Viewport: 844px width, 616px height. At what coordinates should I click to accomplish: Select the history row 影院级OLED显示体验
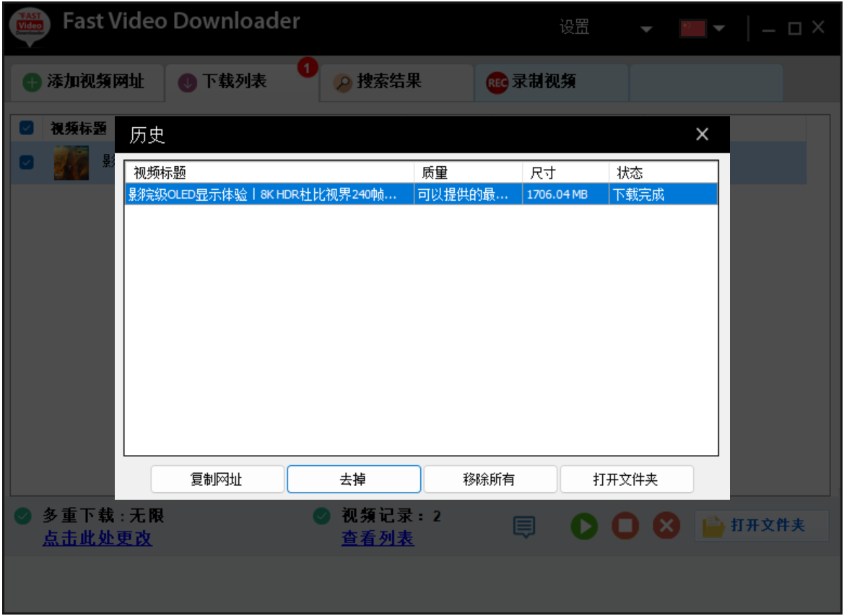pos(422,194)
